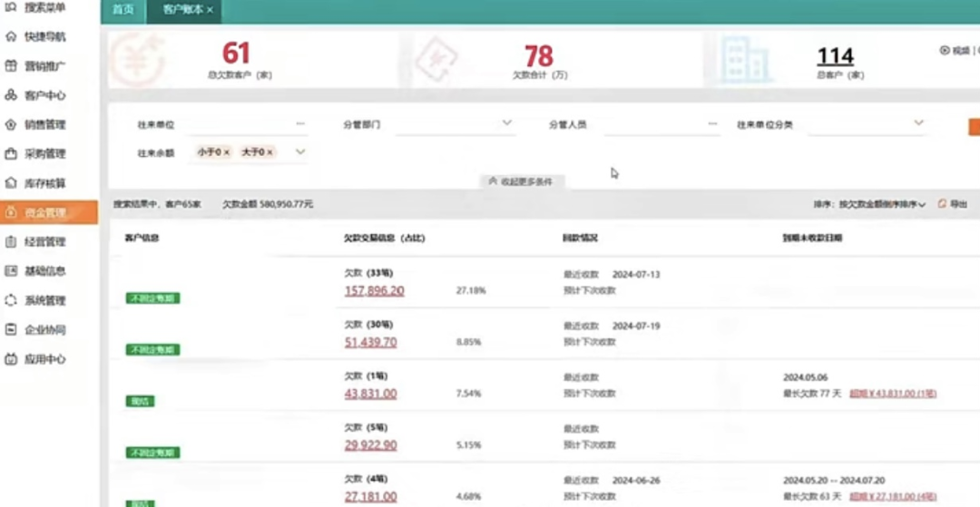
Task: Close the 客户账本 tab with its X
Action: (x=210, y=10)
